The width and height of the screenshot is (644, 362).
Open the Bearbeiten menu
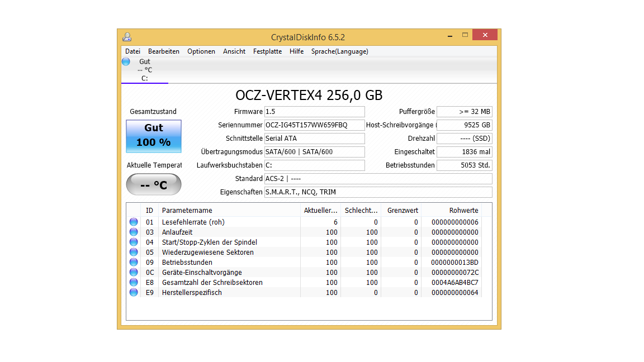[163, 51]
